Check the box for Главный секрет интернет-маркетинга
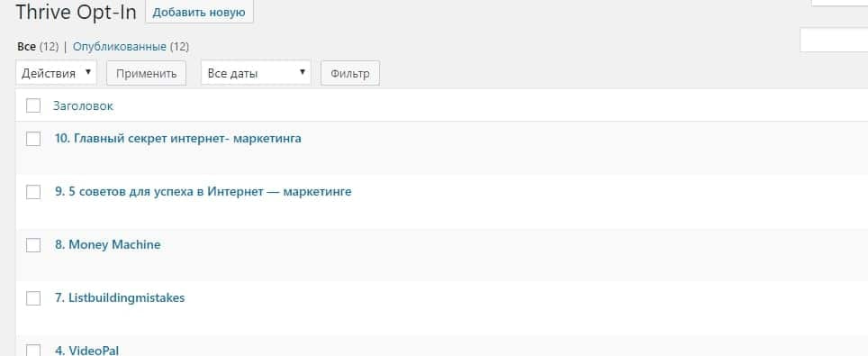 coord(33,139)
